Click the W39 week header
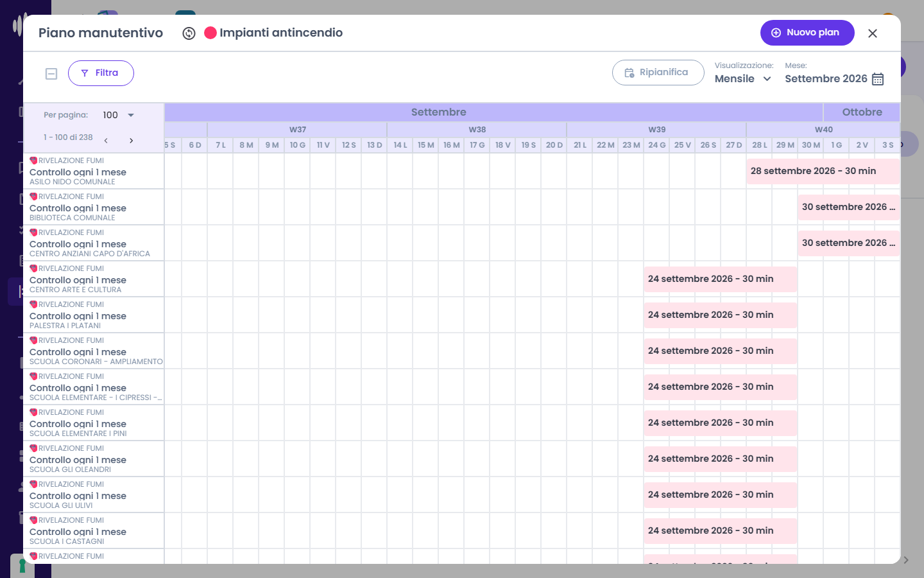This screenshot has height=578, width=924. (x=656, y=130)
